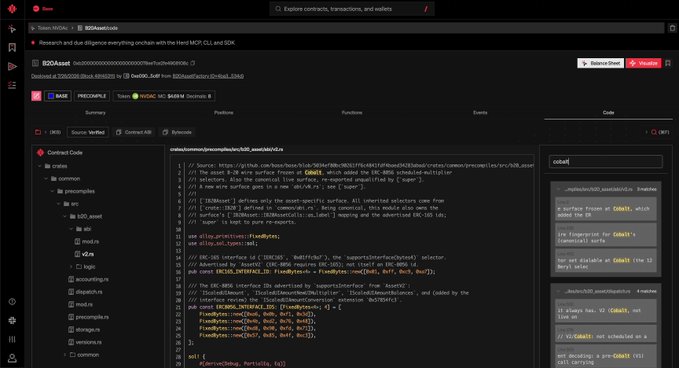Open storage.rs file

pyautogui.click(x=84, y=329)
